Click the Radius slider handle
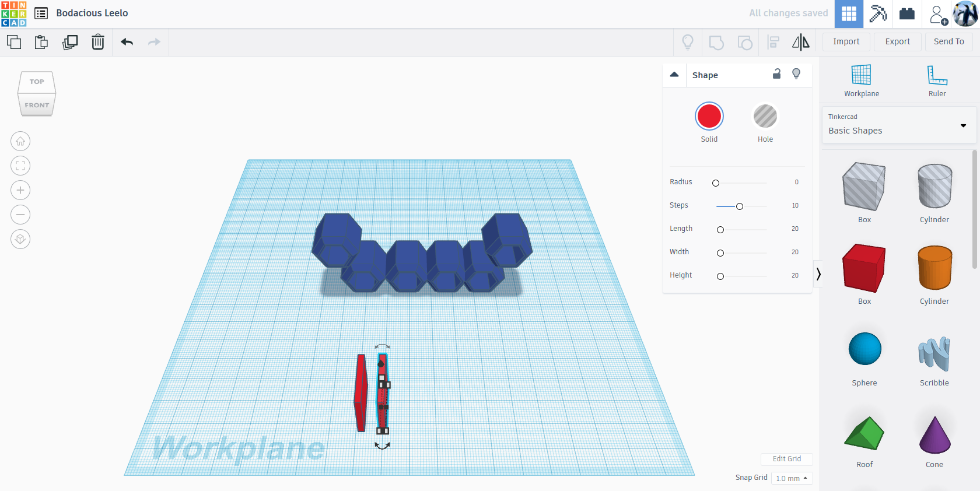The image size is (980, 491). [x=716, y=183]
